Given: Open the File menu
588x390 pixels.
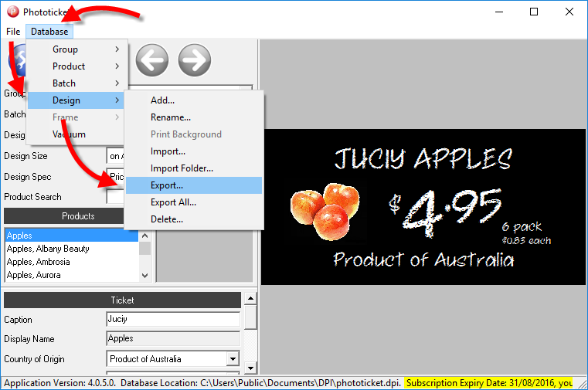Looking at the screenshot, I should [13, 32].
